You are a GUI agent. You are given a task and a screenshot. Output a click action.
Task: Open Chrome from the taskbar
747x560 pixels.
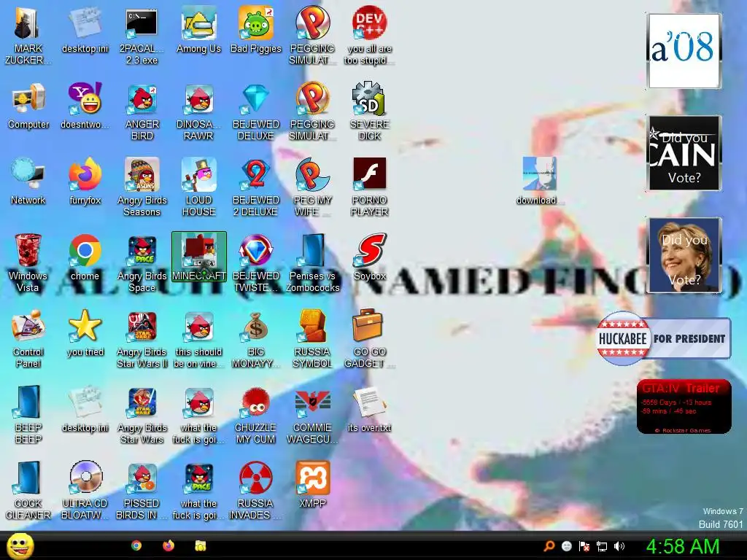(x=136, y=545)
